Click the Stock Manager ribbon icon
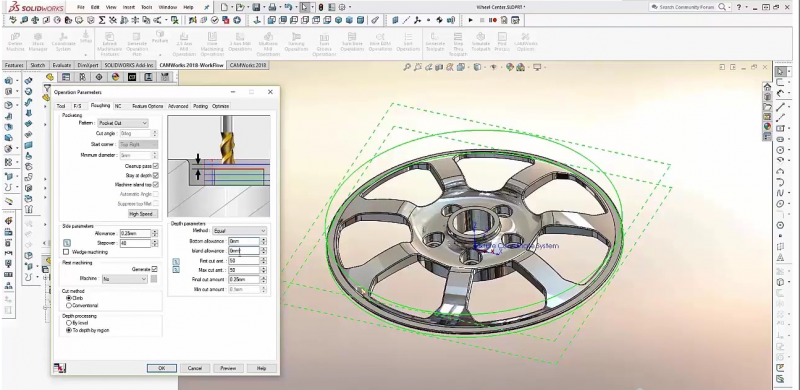This screenshot has height=390, width=800. coord(38,42)
